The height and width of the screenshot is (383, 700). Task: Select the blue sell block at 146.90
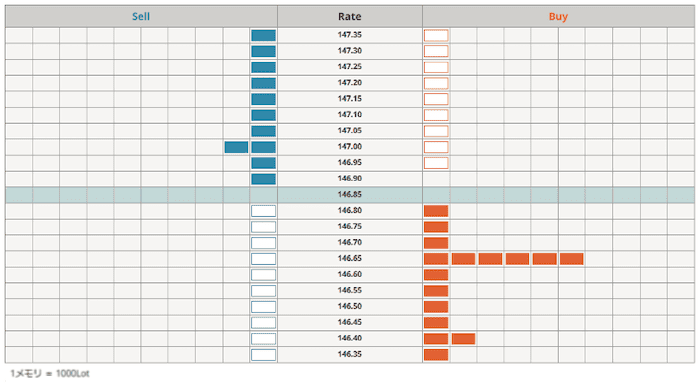[263, 179]
